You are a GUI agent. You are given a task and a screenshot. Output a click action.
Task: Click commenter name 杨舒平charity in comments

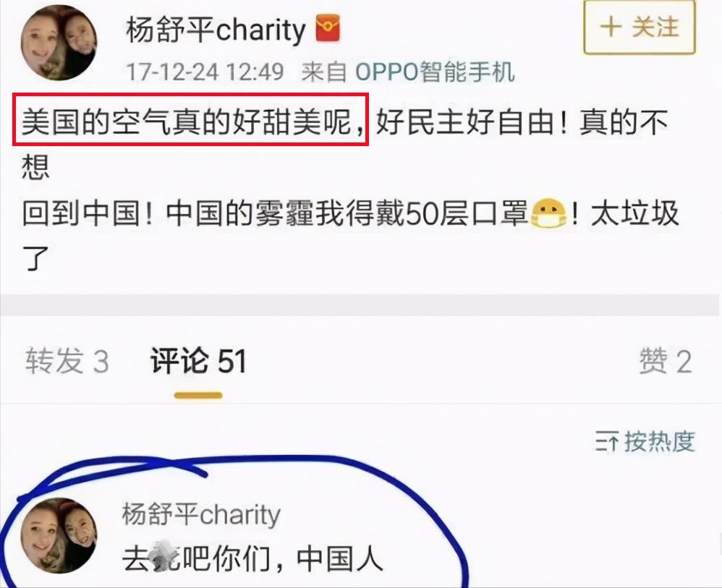click(201, 514)
